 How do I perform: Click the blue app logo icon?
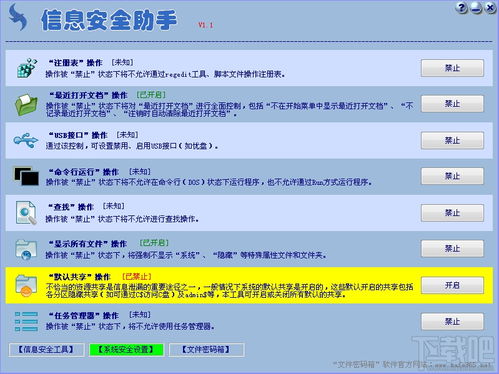click(x=18, y=17)
